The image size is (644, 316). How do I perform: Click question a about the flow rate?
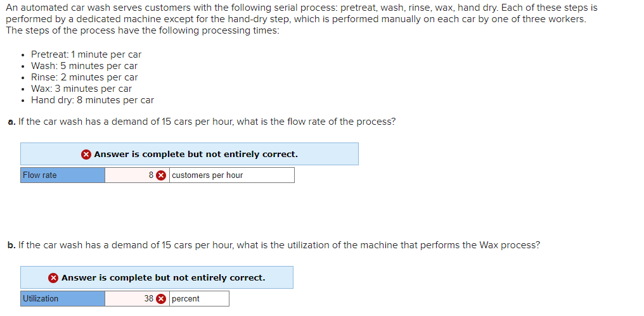202,122
